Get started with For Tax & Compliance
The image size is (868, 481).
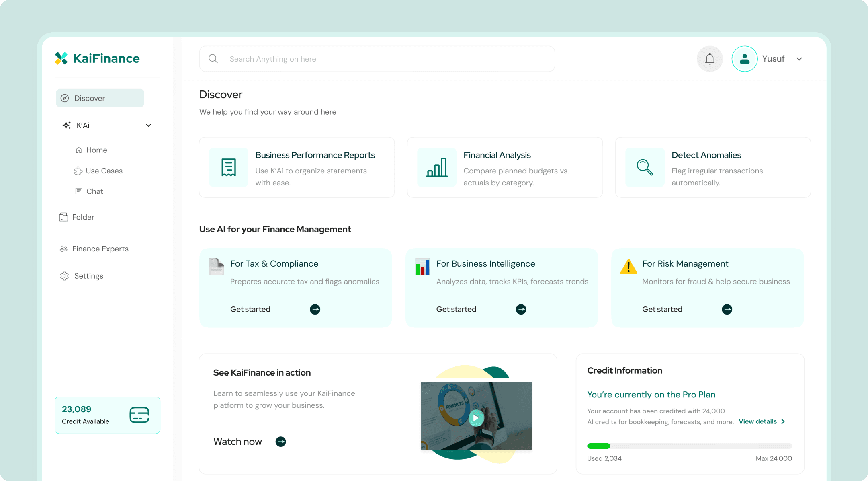(x=250, y=309)
